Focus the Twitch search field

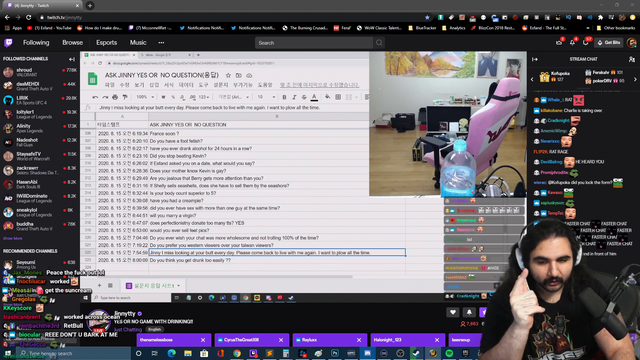pos(314,42)
